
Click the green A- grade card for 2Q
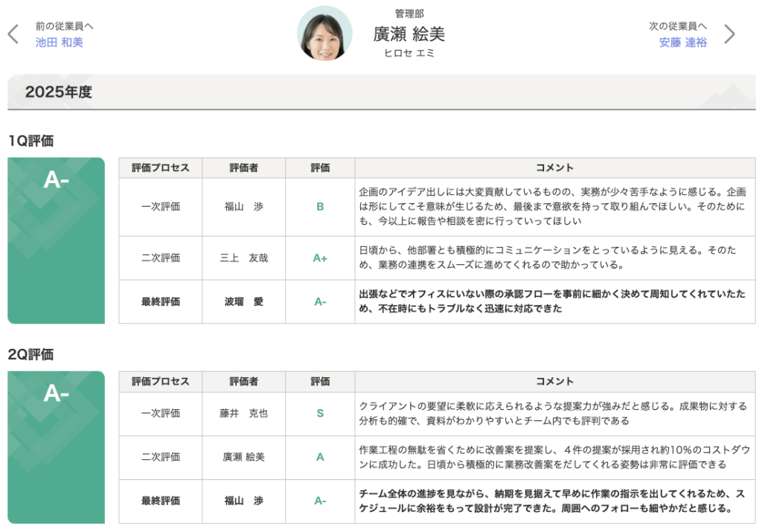[57, 446]
